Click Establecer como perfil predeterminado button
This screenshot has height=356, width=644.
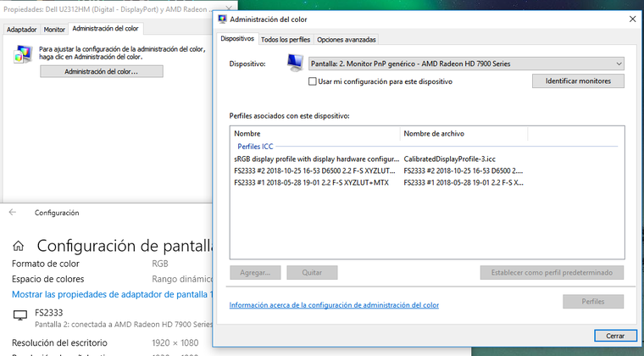click(552, 273)
